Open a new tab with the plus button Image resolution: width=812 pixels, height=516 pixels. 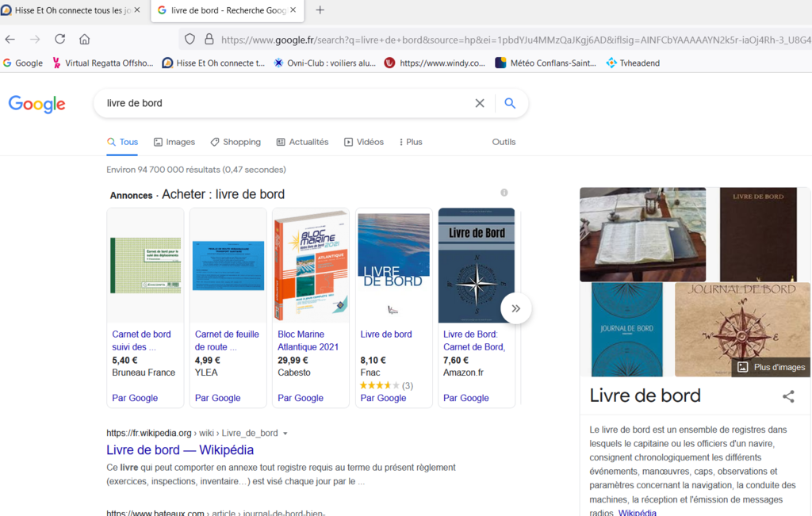click(320, 10)
